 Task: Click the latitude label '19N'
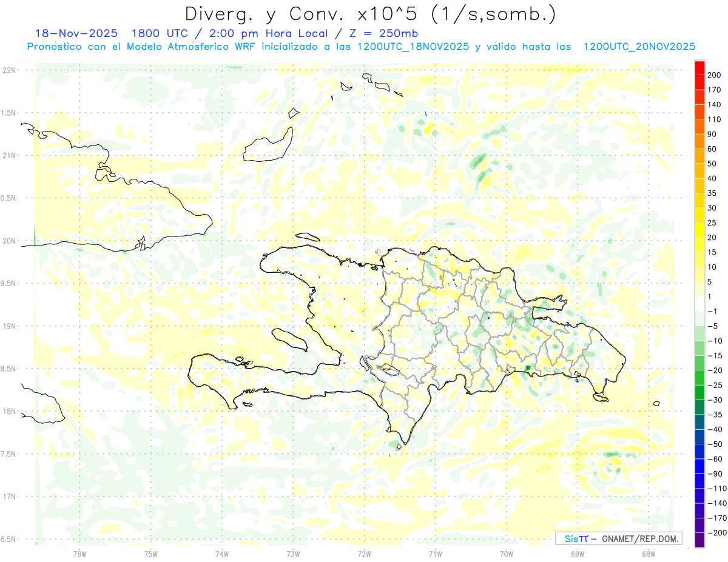coord(9,326)
